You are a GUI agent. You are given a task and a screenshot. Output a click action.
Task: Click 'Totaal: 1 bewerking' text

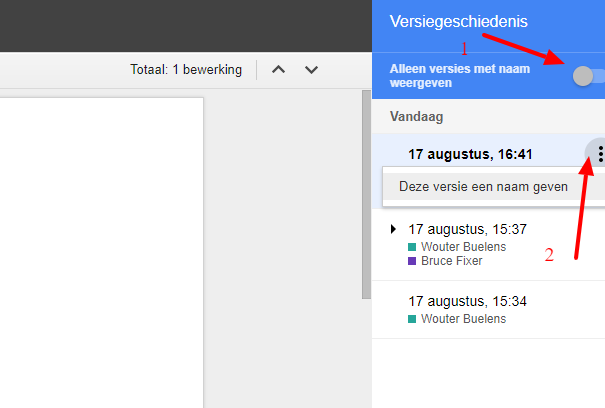point(186,69)
